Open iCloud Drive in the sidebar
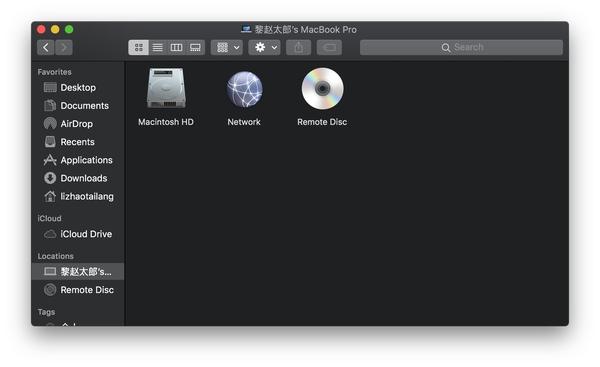 click(x=78, y=234)
